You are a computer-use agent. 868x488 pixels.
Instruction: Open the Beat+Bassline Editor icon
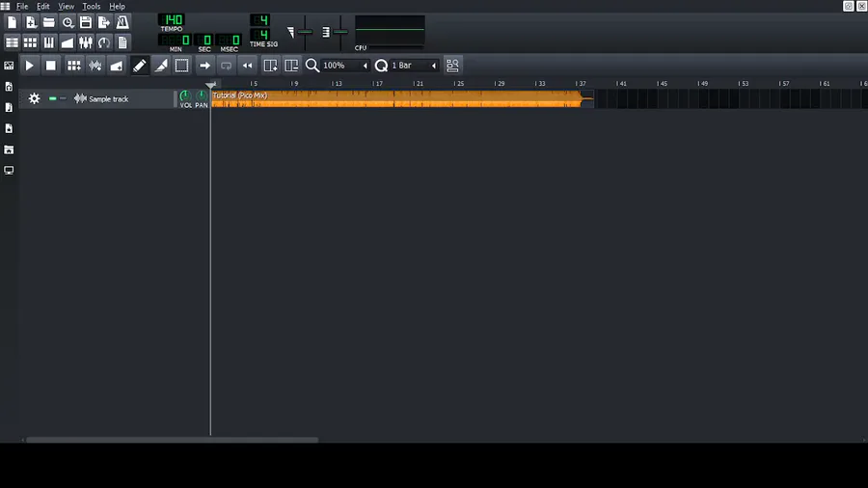31,42
